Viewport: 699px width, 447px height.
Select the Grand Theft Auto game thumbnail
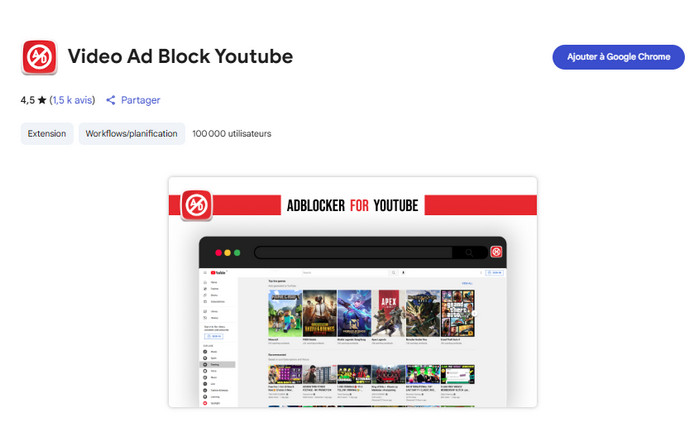(x=456, y=315)
